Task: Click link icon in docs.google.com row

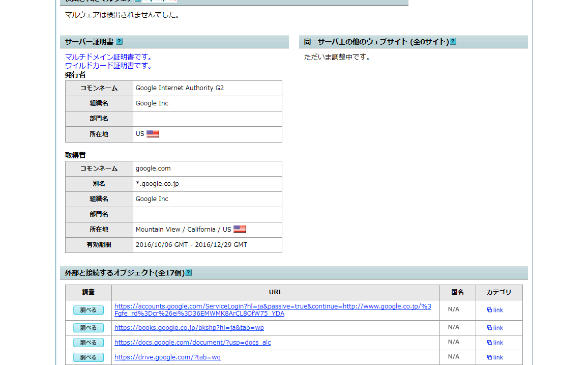Action: pos(494,343)
